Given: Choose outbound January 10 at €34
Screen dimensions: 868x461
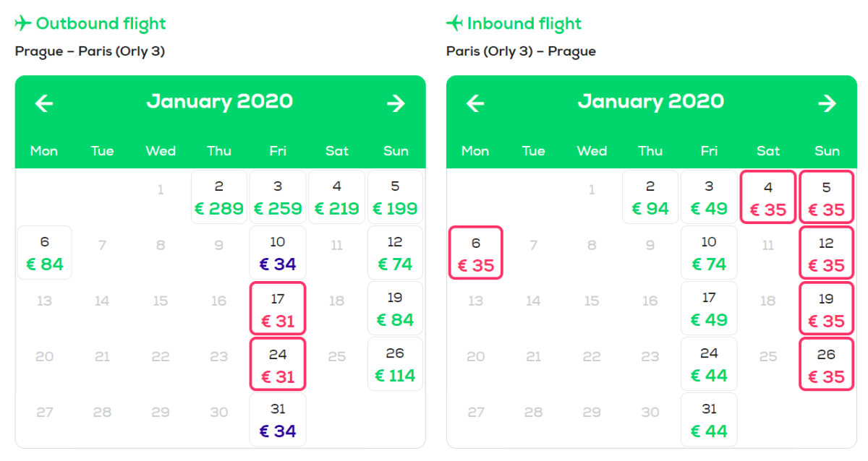Looking at the screenshot, I should tap(278, 254).
